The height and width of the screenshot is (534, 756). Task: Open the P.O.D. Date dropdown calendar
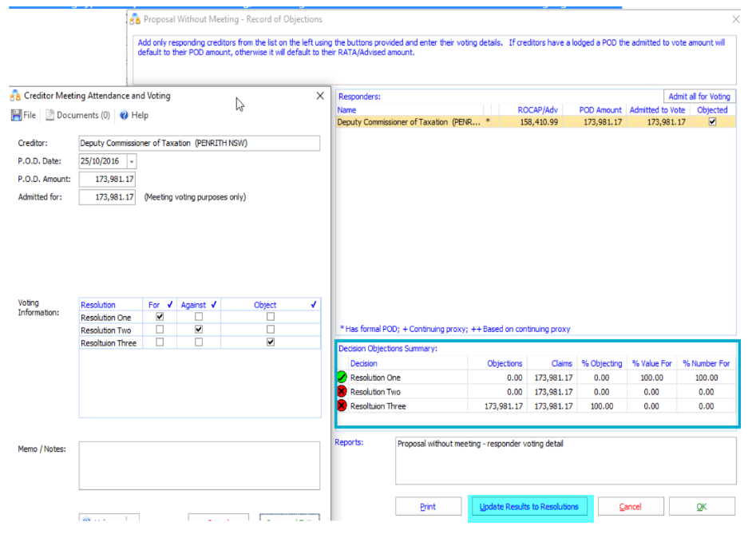tap(131, 162)
